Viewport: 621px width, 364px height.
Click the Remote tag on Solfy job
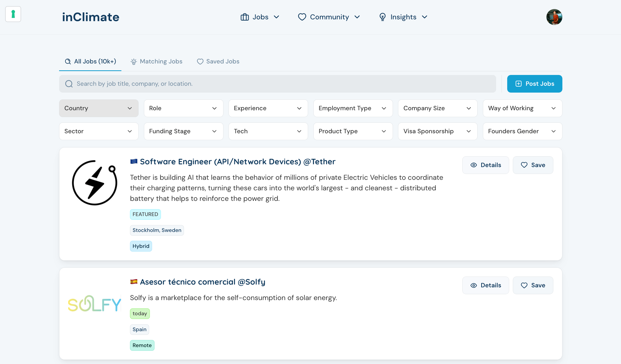coord(142,346)
